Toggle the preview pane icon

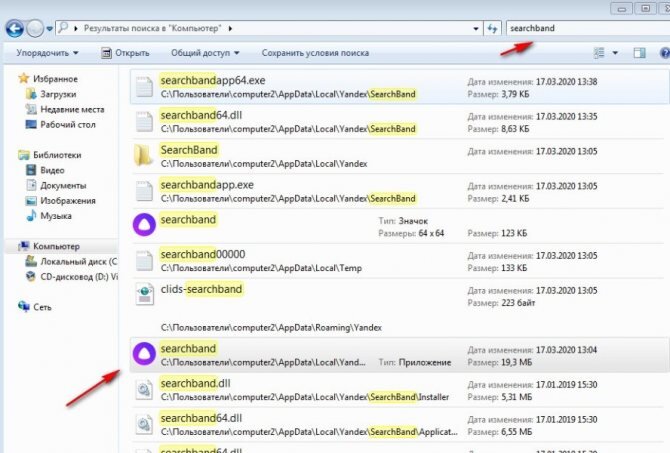(639, 53)
